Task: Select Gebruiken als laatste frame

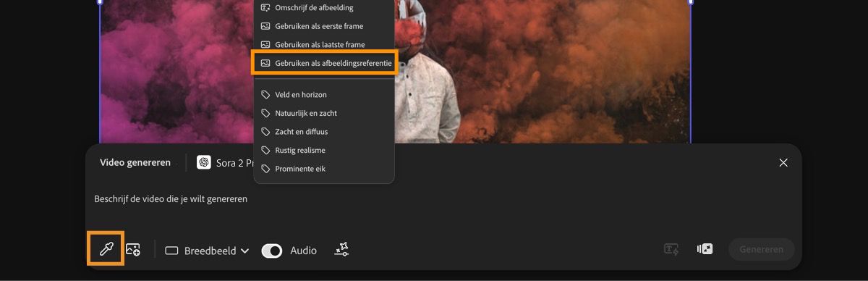Action: tap(324, 45)
